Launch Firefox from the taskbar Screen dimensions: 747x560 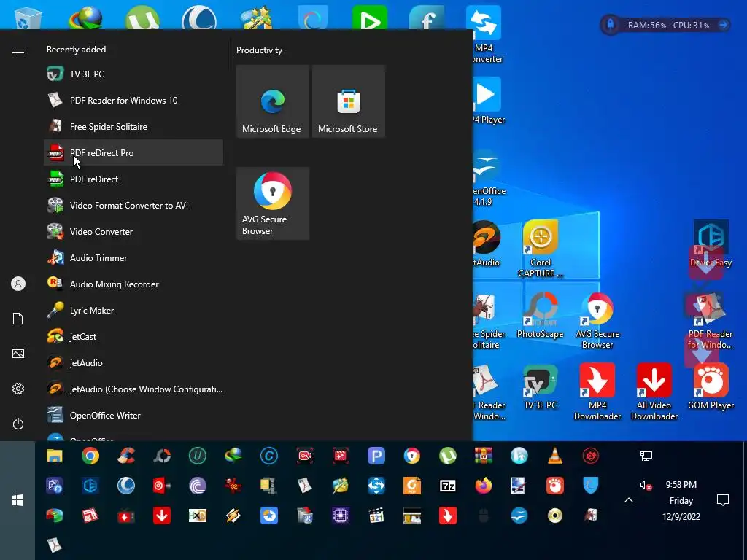tap(483, 486)
